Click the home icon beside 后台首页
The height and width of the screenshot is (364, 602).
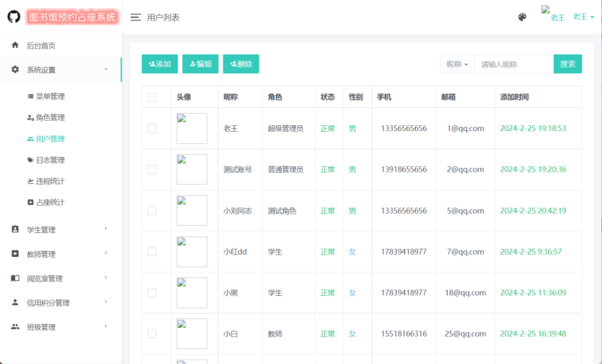[15, 46]
